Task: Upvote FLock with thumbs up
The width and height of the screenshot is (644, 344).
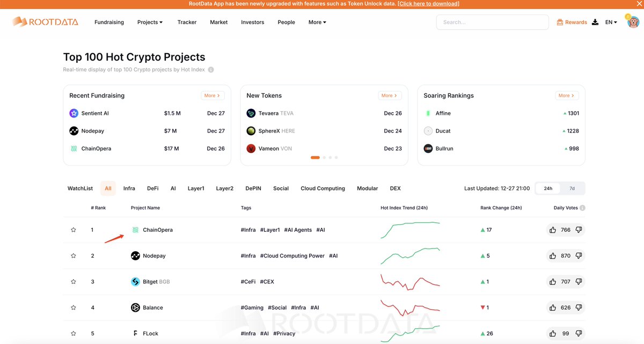Action: click(553, 333)
